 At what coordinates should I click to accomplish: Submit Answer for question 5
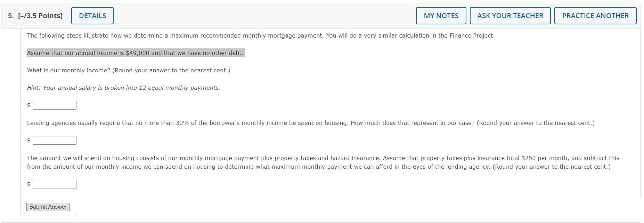48,207
